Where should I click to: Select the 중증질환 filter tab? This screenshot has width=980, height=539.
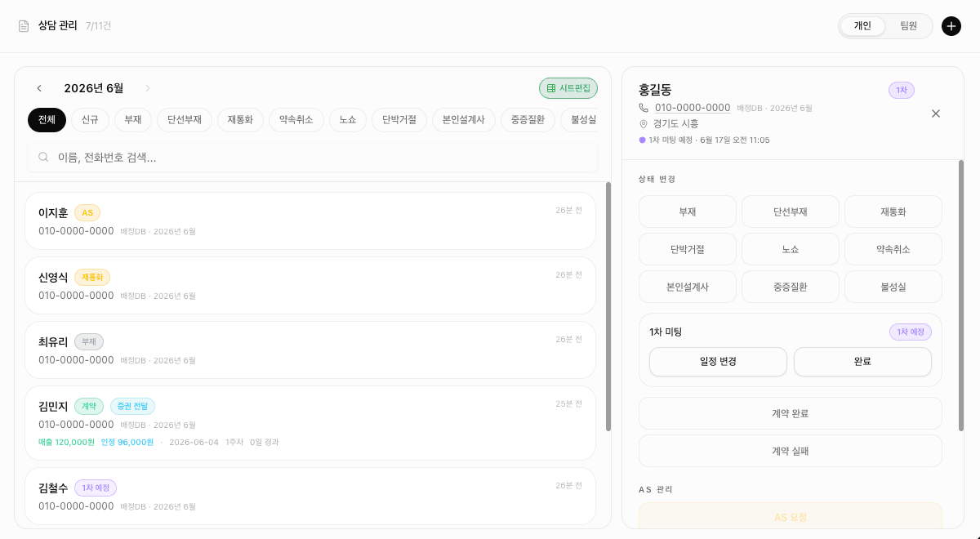click(x=528, y=120)
